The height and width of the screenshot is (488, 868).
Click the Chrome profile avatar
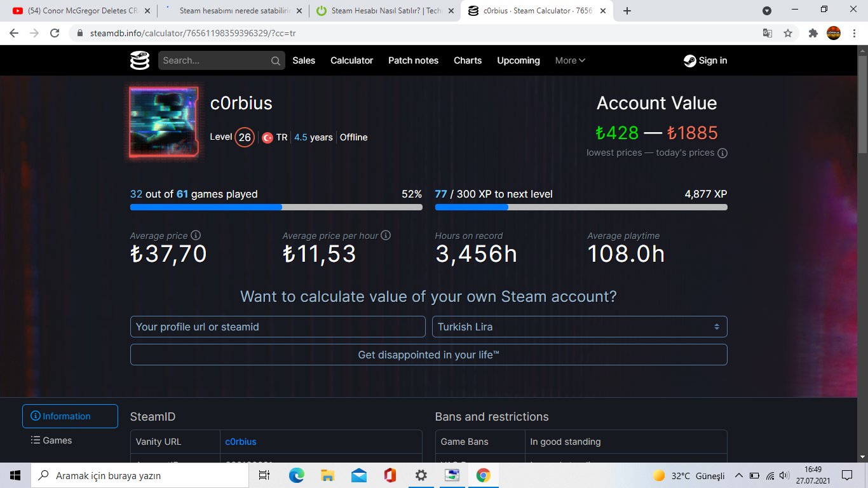tap(833, 33)
